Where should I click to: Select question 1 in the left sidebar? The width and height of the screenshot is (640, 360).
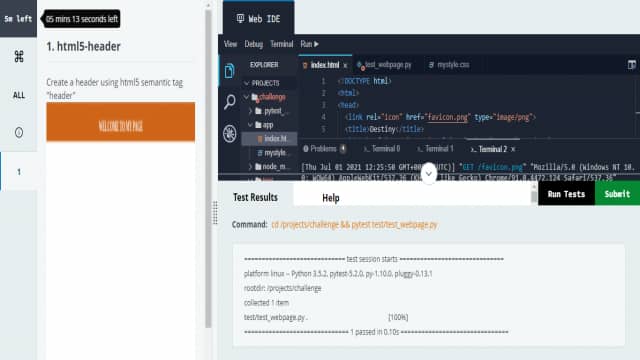[x=19, y=172]
